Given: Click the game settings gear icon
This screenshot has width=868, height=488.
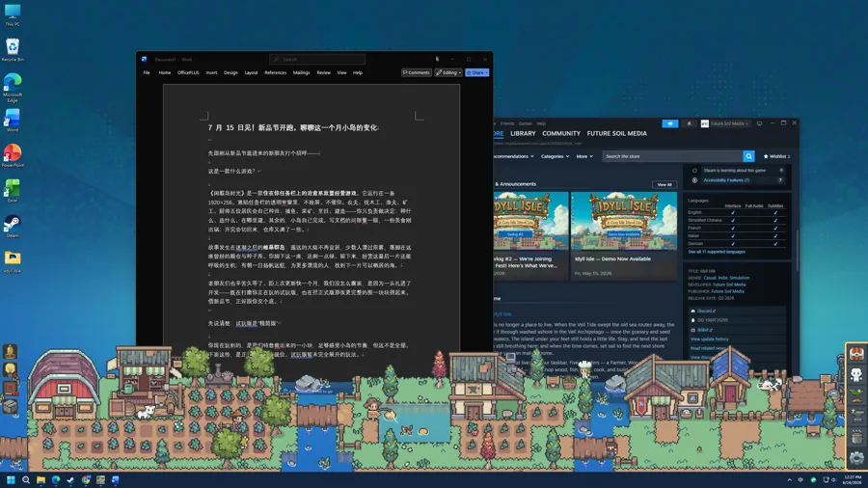Looking at the screenshot, I should [857, 458].
